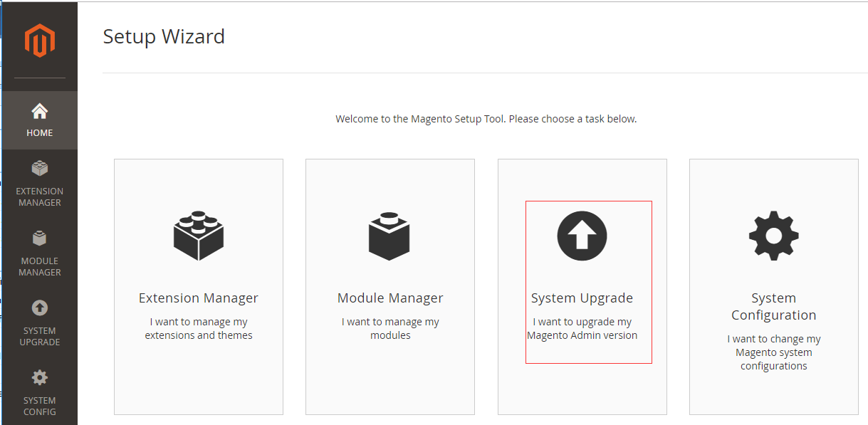Open System Upgrade in the sidebar
Viewport: 868px width, 425px height.
click(x=40, y=324)
